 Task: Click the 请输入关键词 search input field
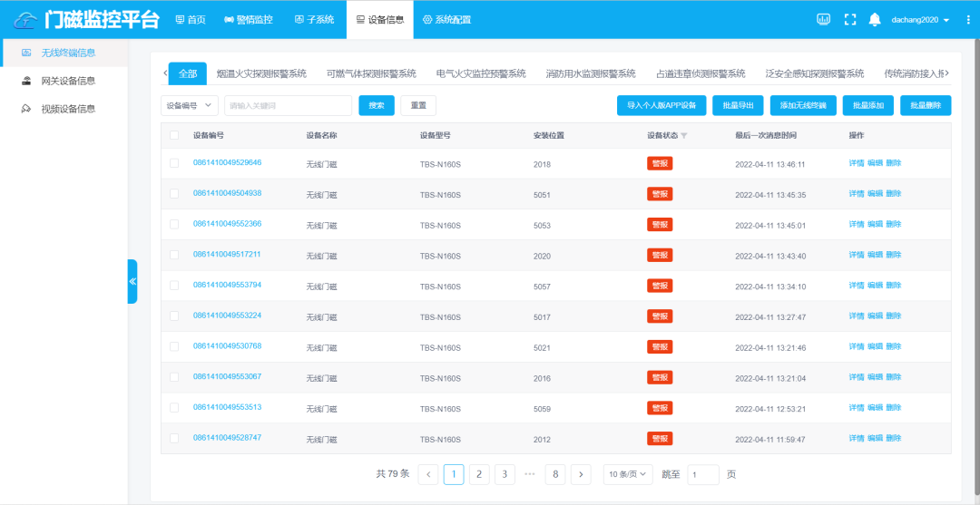(x=288, y=106)
